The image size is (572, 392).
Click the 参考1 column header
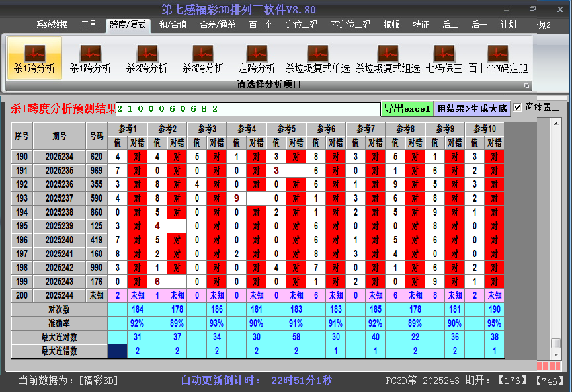(128, 128)
